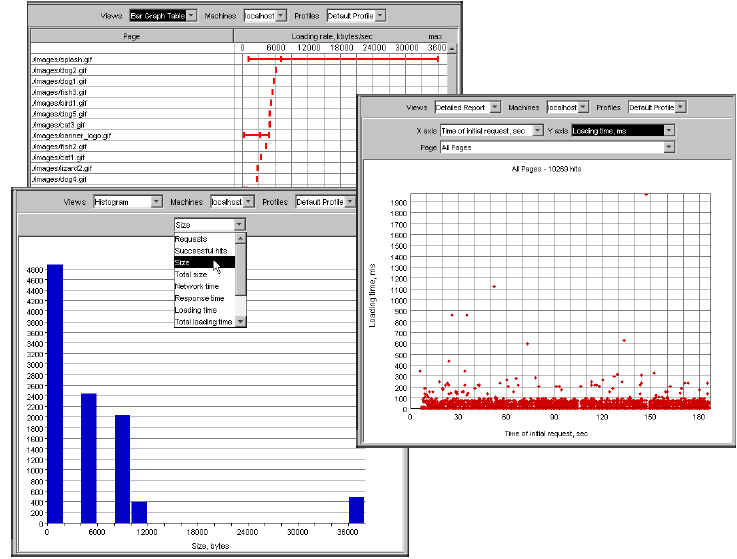Screen dimensions: 737x559
Task: Select Successful hits from the dropdown list
Action: [204, 251]
